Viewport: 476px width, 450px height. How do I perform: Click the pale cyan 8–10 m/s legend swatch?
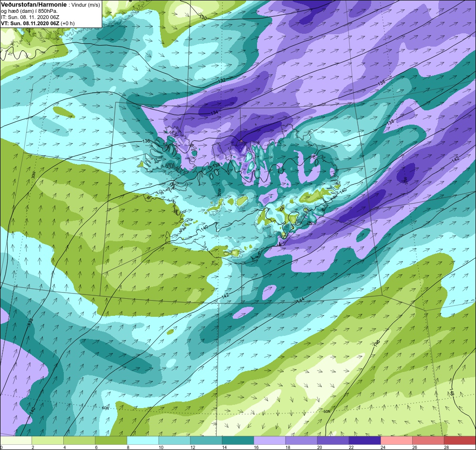click(x=143, y=440)
